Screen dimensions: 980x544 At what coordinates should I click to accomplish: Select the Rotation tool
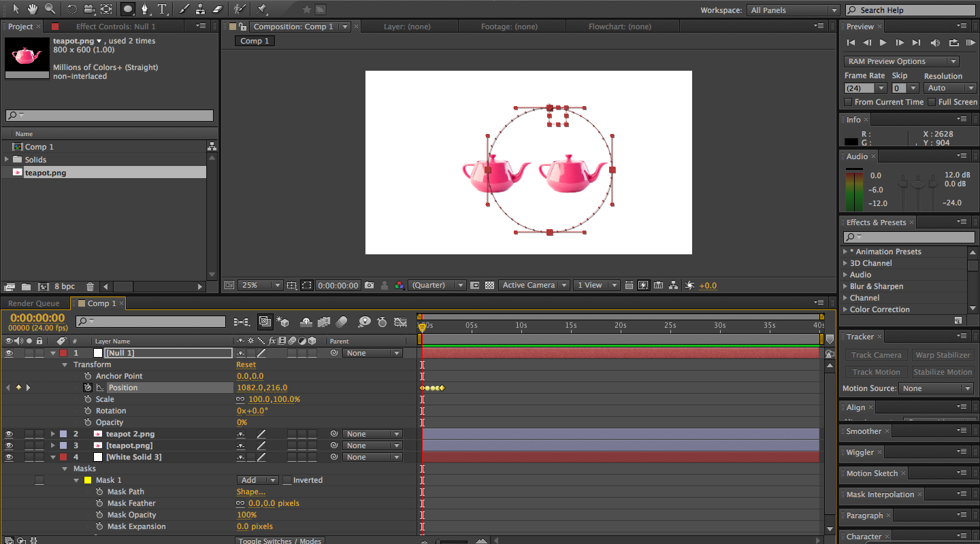(x=71, y=9)
